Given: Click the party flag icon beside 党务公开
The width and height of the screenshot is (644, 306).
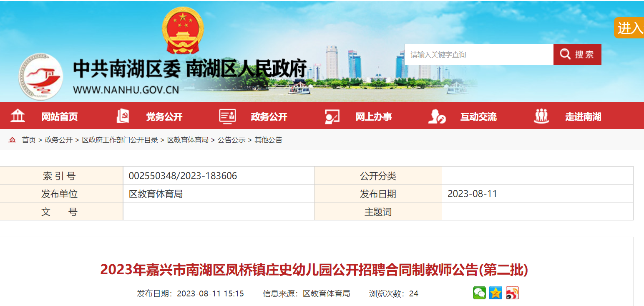Looking at the screenshot, I should (123, 116).
